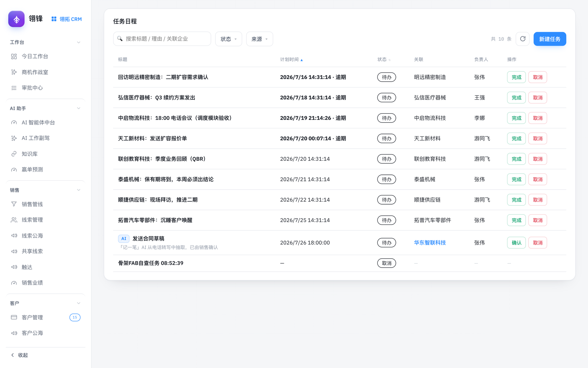This screenshot has height=368, width=588.
Task: Open AI 工作副驾
Action: point(46,138)
